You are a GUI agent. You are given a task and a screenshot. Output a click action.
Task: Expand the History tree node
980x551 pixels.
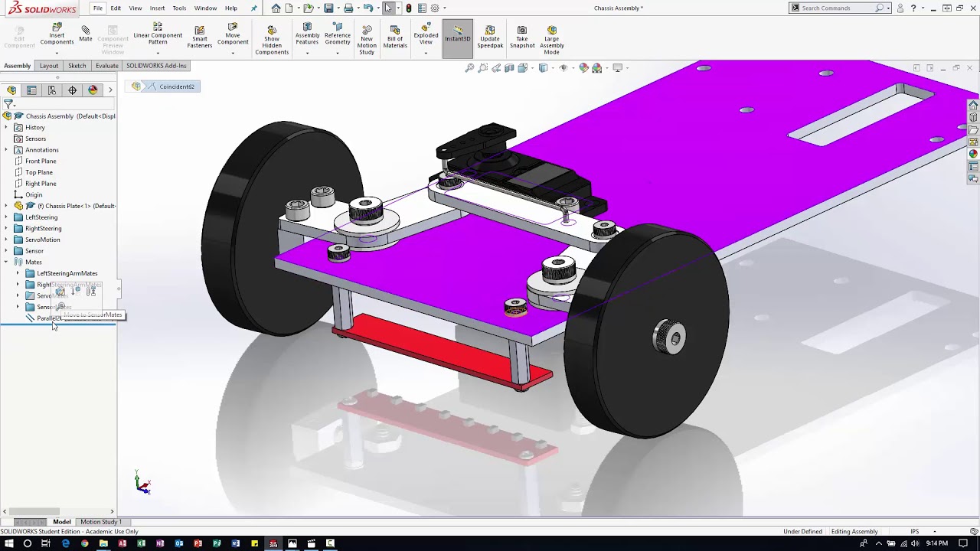point(6,128)
